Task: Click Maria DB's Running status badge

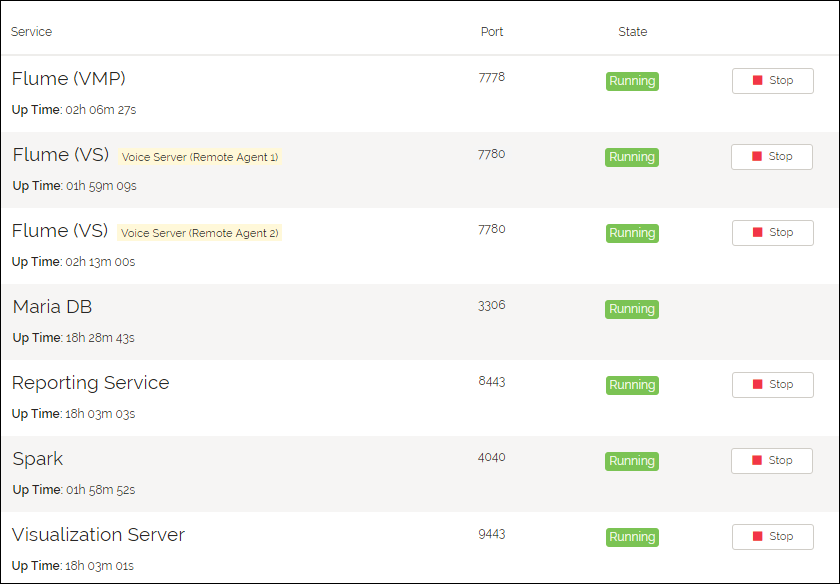Action: click(632, 309)
